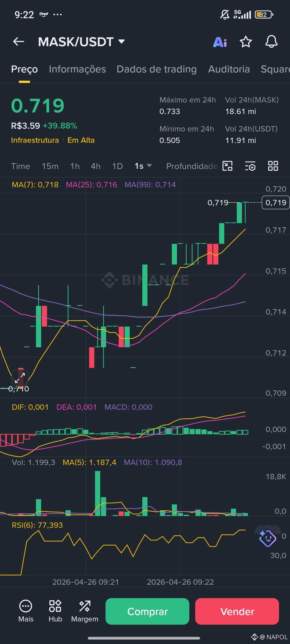Tap the R$3.59 converted price
290x644 pixels.
click(x=26, y=126)
